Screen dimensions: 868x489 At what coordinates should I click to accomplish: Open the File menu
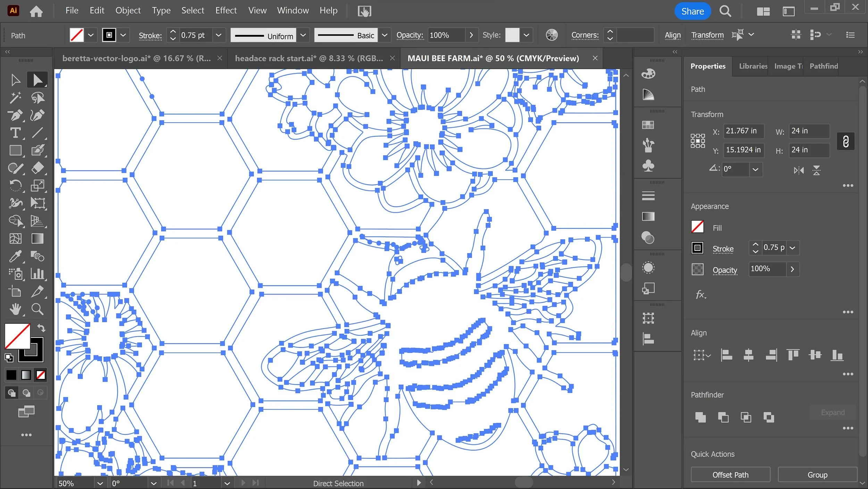72,11
